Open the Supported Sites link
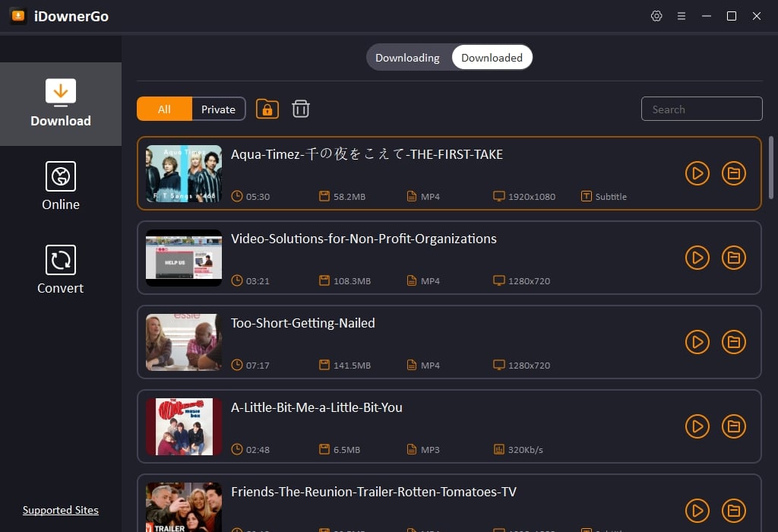 click(x=61, y=510)
